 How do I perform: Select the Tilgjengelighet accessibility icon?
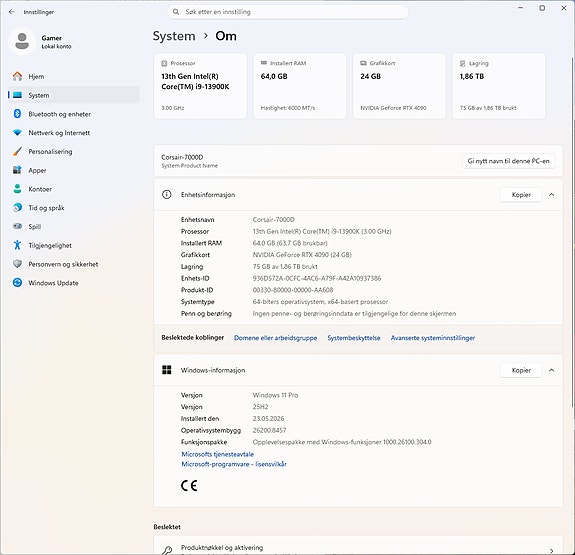tap(17, 245)
